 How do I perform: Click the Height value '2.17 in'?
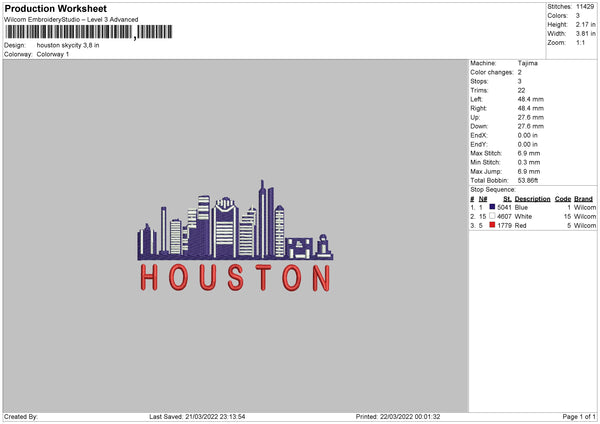(585, 24)
